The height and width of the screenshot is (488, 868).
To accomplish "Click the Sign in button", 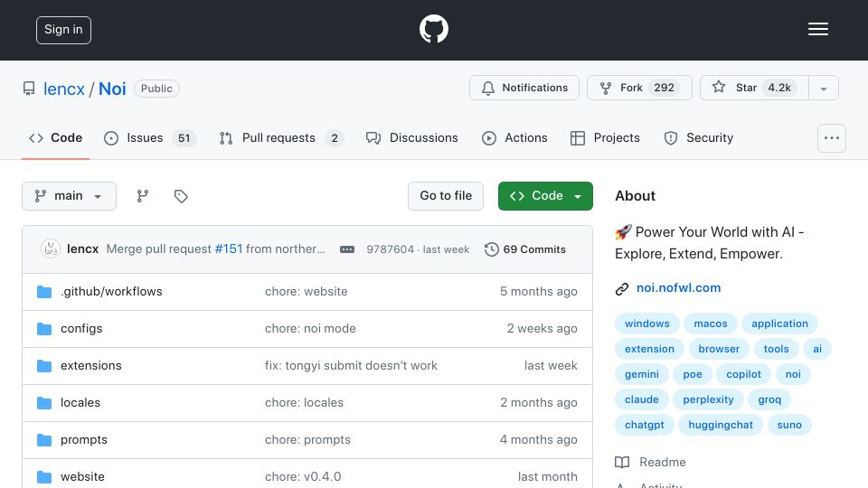I will (x=63, y=30).
